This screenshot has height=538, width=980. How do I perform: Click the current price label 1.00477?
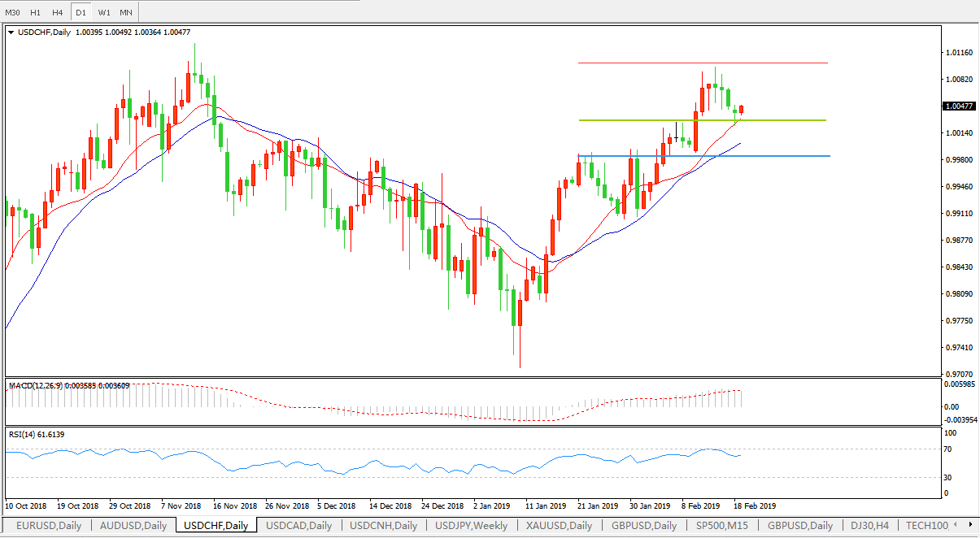959,106
